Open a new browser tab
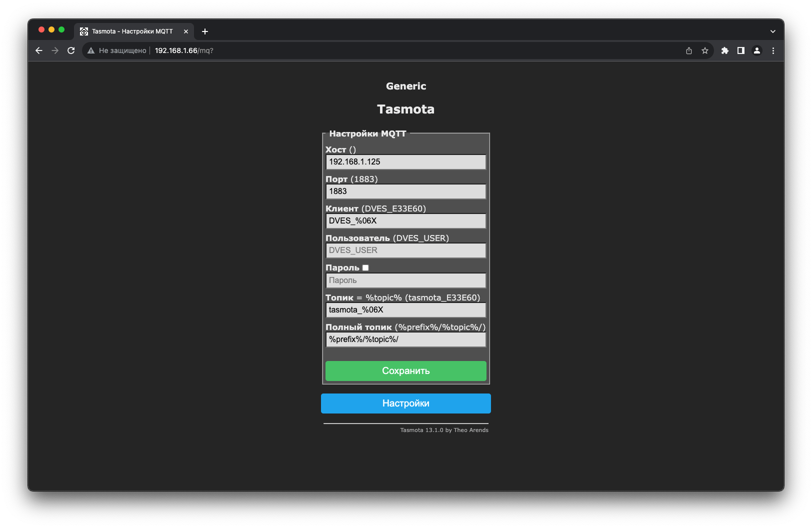This screenshot has width=812, height=528. 205,31
